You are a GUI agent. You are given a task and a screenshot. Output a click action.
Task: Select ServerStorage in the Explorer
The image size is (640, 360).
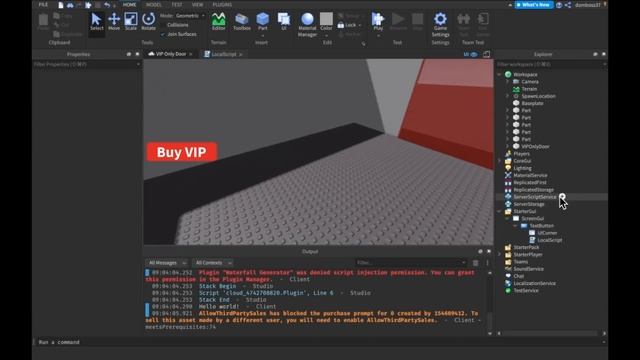529,204
